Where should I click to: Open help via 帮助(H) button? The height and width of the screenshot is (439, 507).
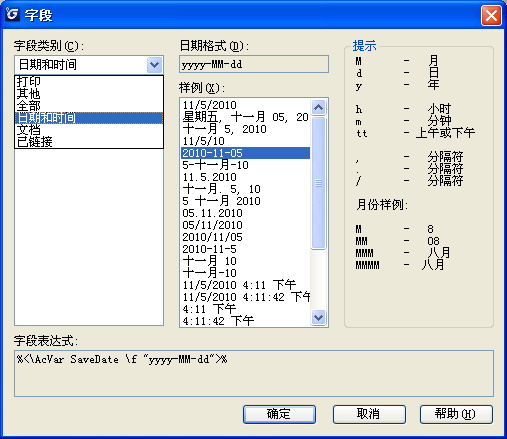coord(456,414)
